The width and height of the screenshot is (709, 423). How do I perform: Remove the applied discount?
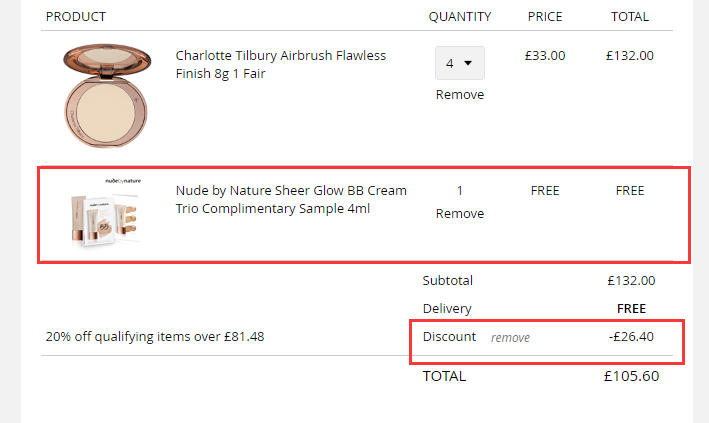click(x=510, y=338)
